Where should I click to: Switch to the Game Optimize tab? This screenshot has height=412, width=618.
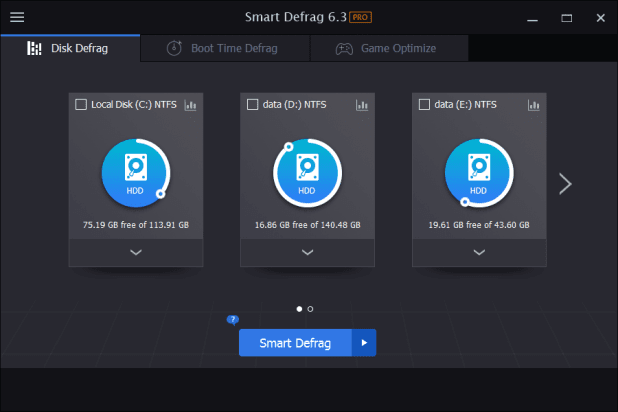(x=389, y=48)
